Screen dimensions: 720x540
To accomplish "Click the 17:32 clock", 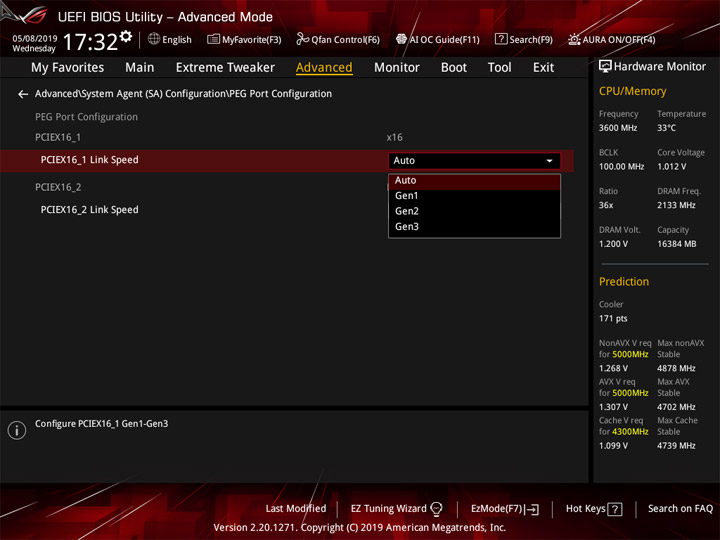I will pos(90,42).
